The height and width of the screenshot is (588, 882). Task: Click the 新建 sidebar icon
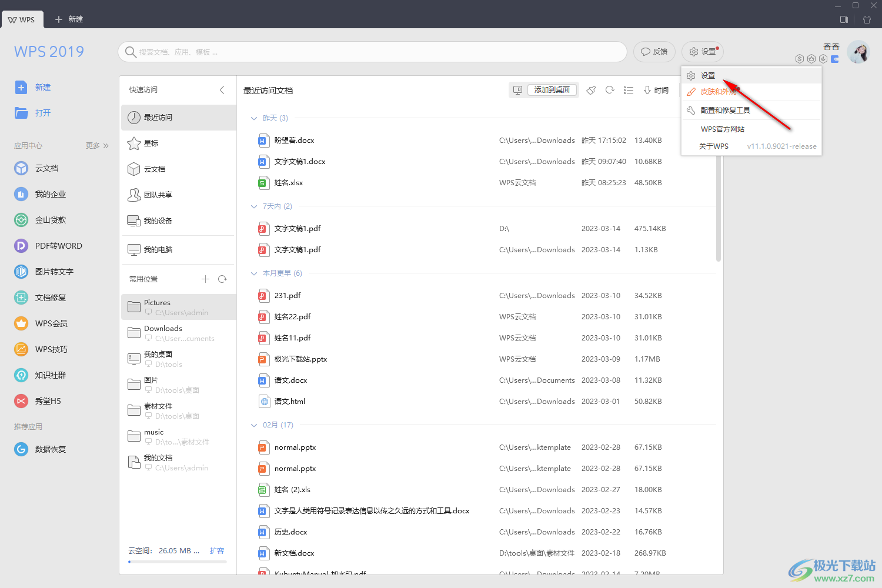click(21, 87)
